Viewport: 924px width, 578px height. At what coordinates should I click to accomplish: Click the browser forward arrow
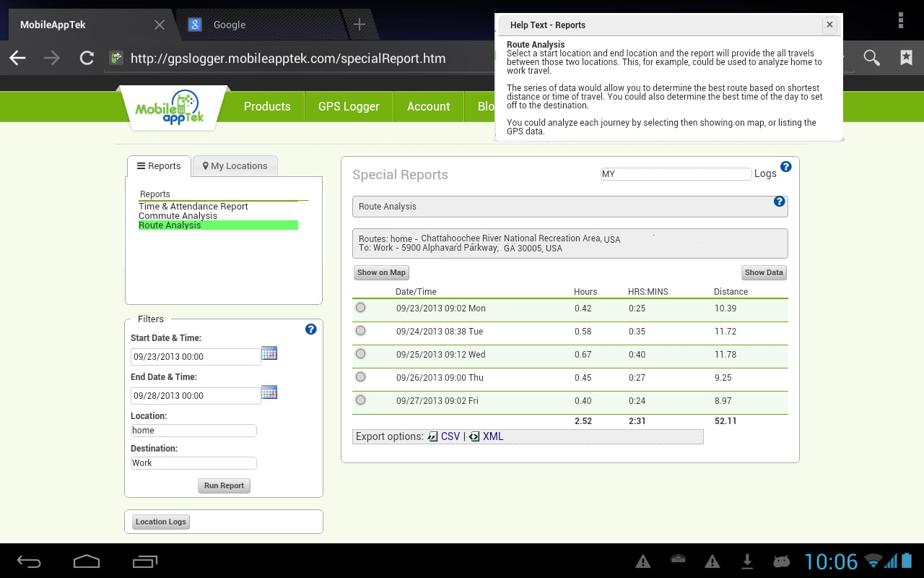(52, 59)
